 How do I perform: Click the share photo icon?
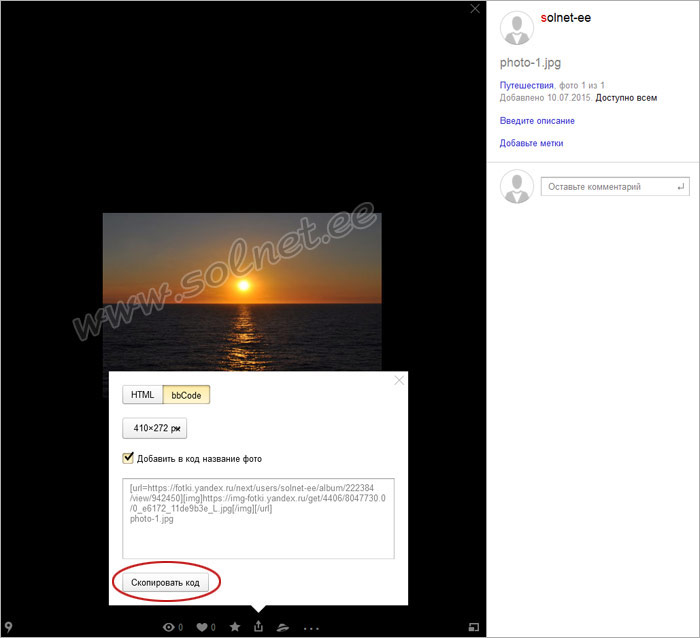[259, 627]
